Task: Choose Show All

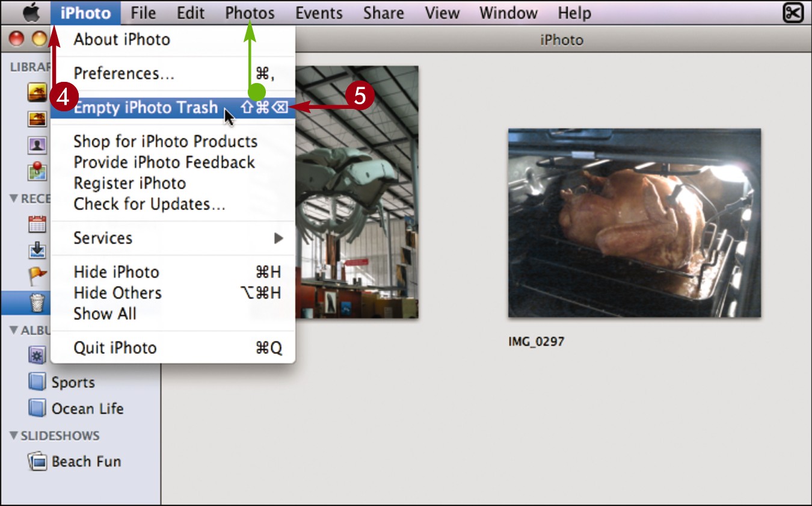Action: click(173, 314)
